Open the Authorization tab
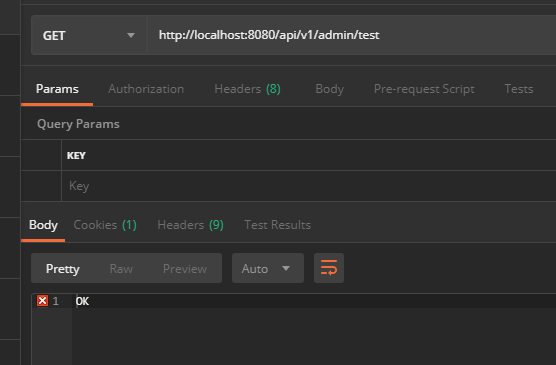Screen dimensions: 556x365 coord(146,89)
